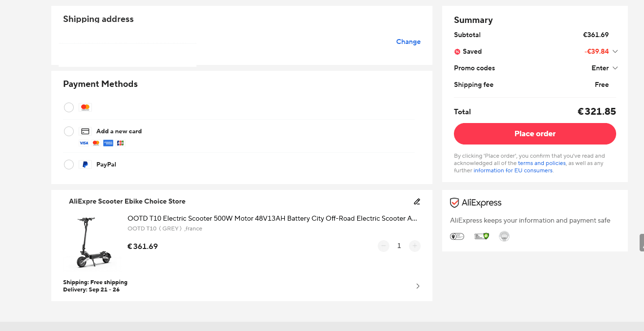The width and height of the screenshot is (644, 331).
Task: Open the OOTD T10 Electric Scooter product title
Action: 272,218
